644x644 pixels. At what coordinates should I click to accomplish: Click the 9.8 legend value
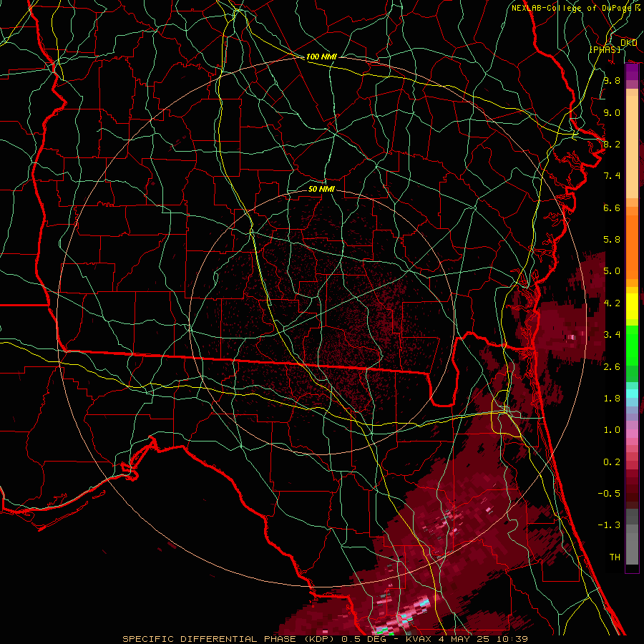[612, 80]
